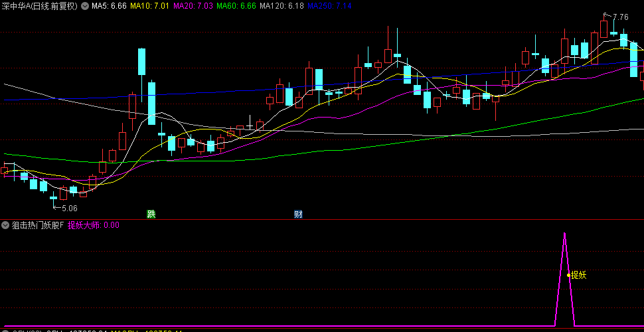Click the 7.76 high price annotation

pos(620,17)
